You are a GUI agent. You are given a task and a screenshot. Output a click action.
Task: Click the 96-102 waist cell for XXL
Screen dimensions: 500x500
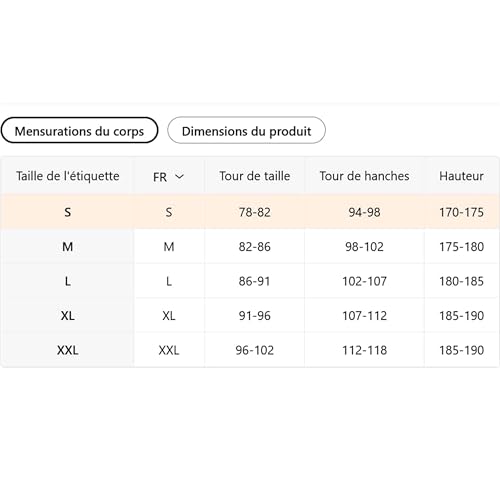255,350
